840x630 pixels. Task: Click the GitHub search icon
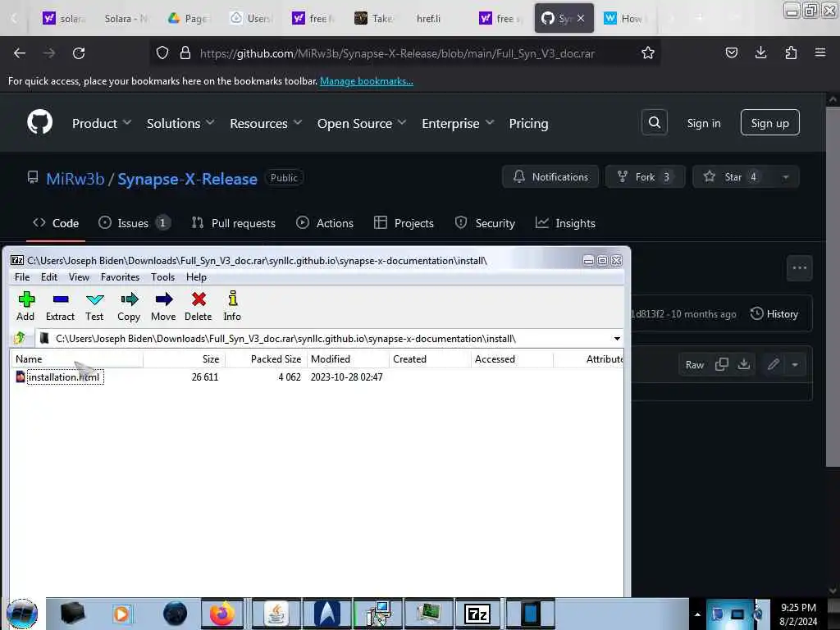click(654, 123)
